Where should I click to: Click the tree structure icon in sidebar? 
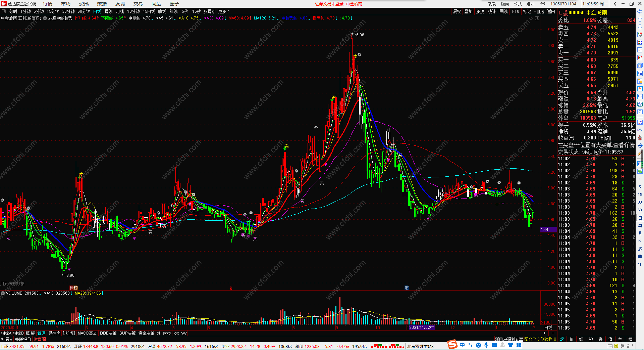[x=640, y=81]
